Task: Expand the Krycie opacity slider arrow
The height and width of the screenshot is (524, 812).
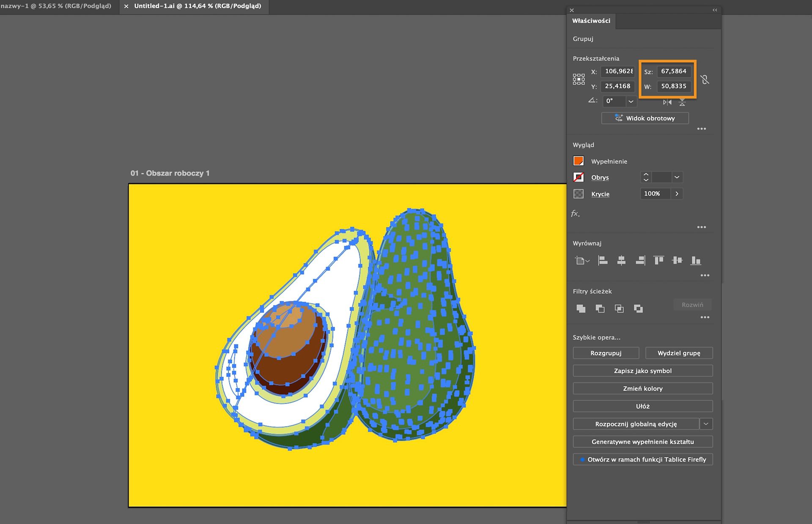Action: coord(677,194)
